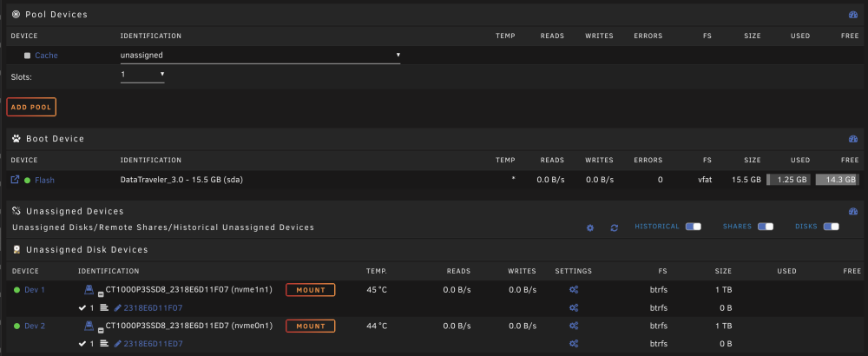868x356 pixels.
Task: Refresh unassigned disks with the reload icon
Action: coord(614,228)
